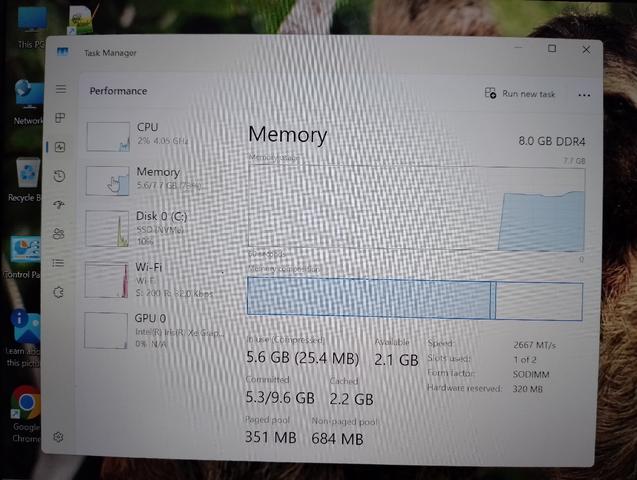This screenshot has width=637, height=480.
Task: Open Details page list icon
Action: click(58, 263)
